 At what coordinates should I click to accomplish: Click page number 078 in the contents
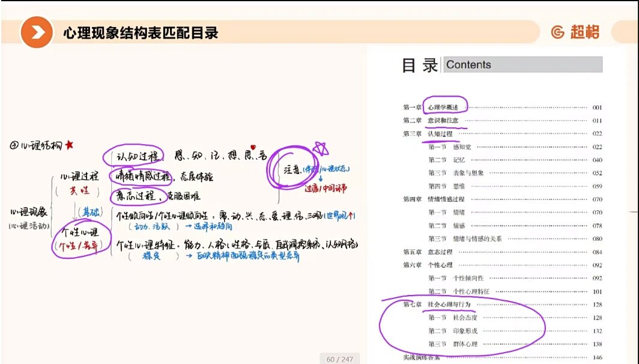(597, 226)
